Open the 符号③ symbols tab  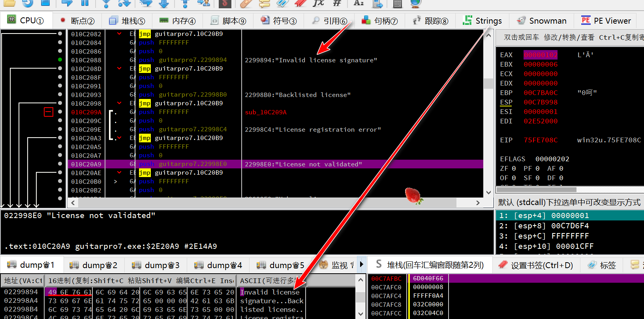click(279, 21)
